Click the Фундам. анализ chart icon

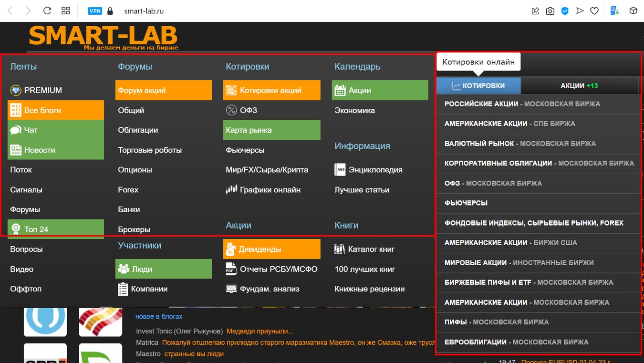coord(231,289)
